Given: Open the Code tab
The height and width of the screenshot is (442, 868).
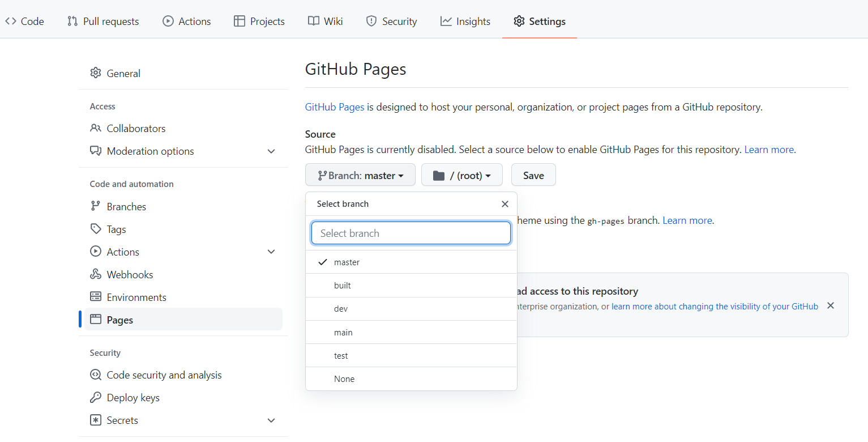Looking at the screenshot, I should pyautogui.click(x=24, y=21).
